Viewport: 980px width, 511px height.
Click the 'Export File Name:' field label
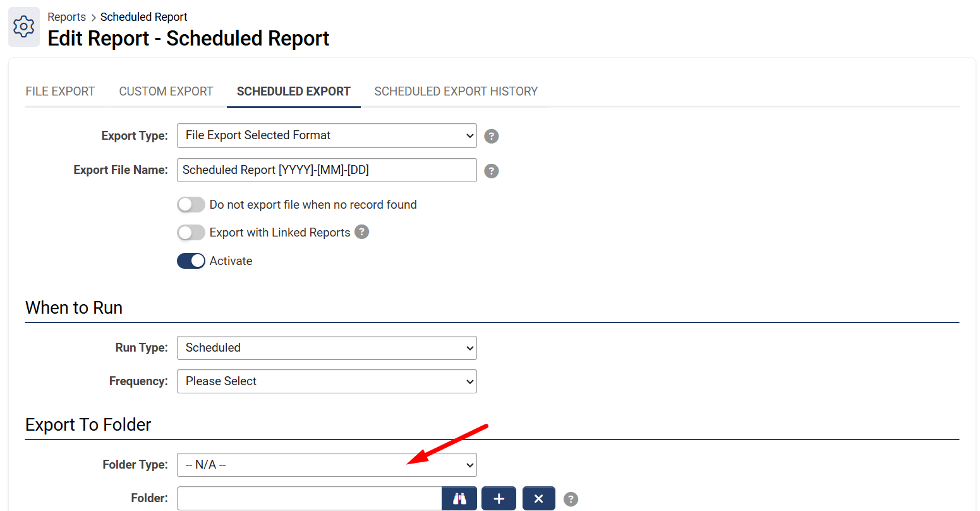tap(121, 170)
